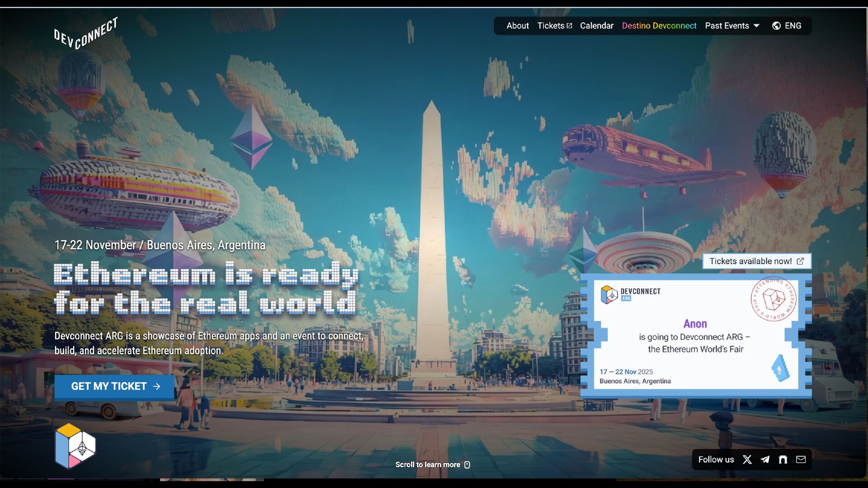This screenshot has height=488, width=868.
Task: Go to the Calendar page
Action: point(596,26)
